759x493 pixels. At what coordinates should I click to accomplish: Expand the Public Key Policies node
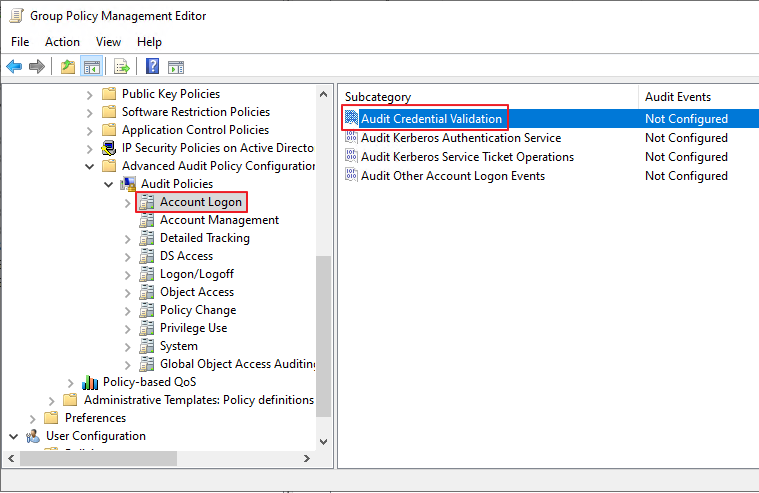[x=90, y=95]
